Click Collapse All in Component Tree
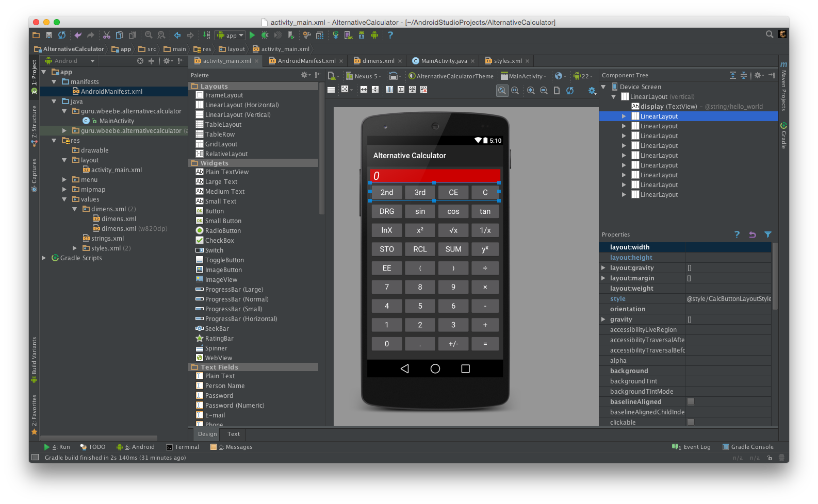The width and height of the screenshot is (818, 504). click(x=744, y=75)
